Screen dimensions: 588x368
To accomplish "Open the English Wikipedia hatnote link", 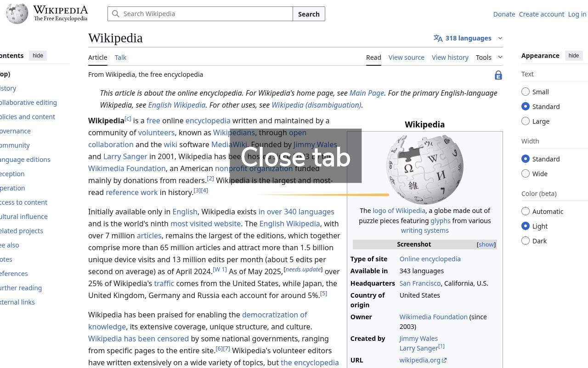I will tap(176, 105).
